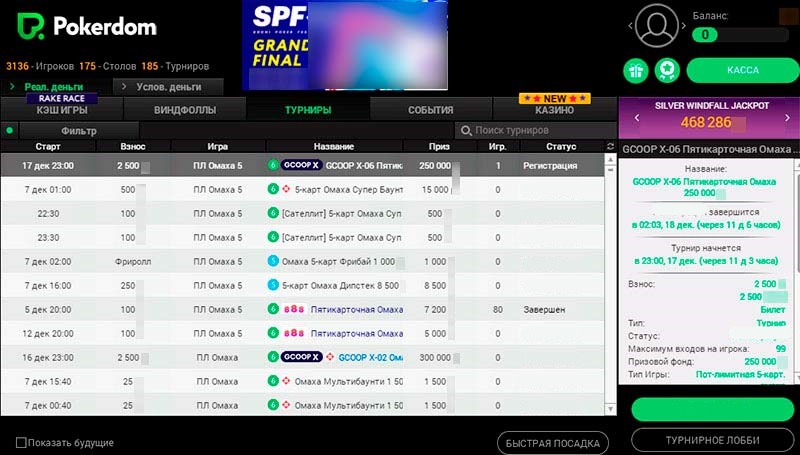The height and width of the screenshot is (455, 800).
Task: Open the SPF Grand Final banner
Action: (345, 45)
